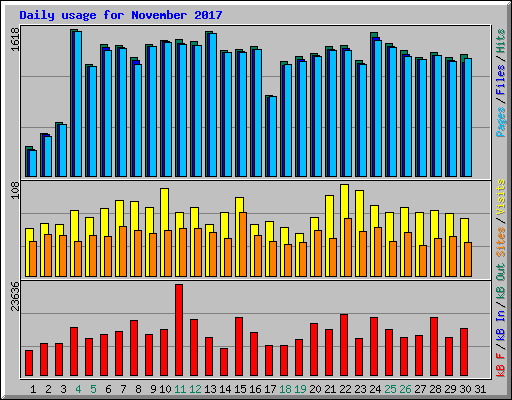Click day label 29 on the x-axis

tap(450, 389)
